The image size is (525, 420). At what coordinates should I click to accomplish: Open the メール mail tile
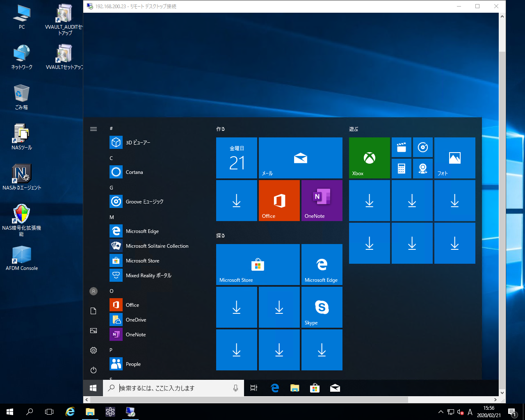click(x=300, y=158)
